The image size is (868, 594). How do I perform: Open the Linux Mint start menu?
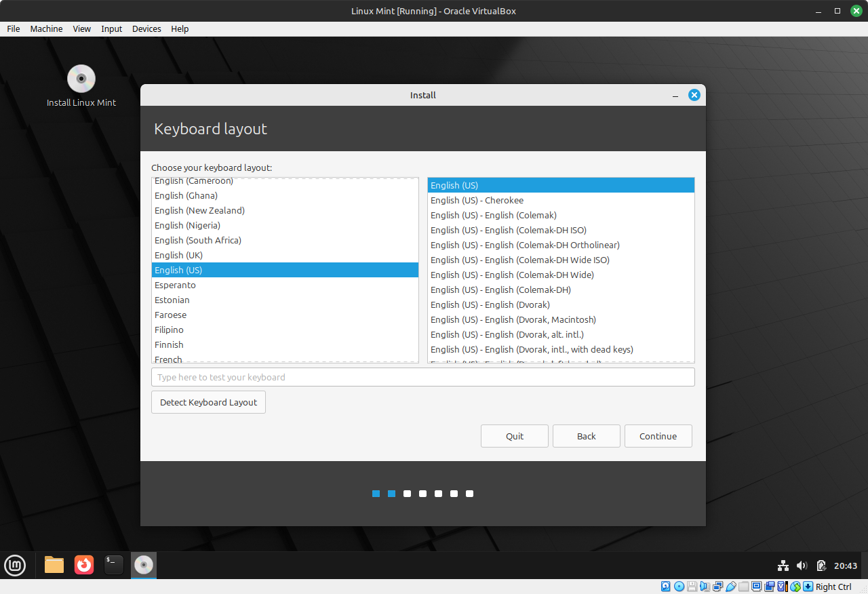[15, 565]
